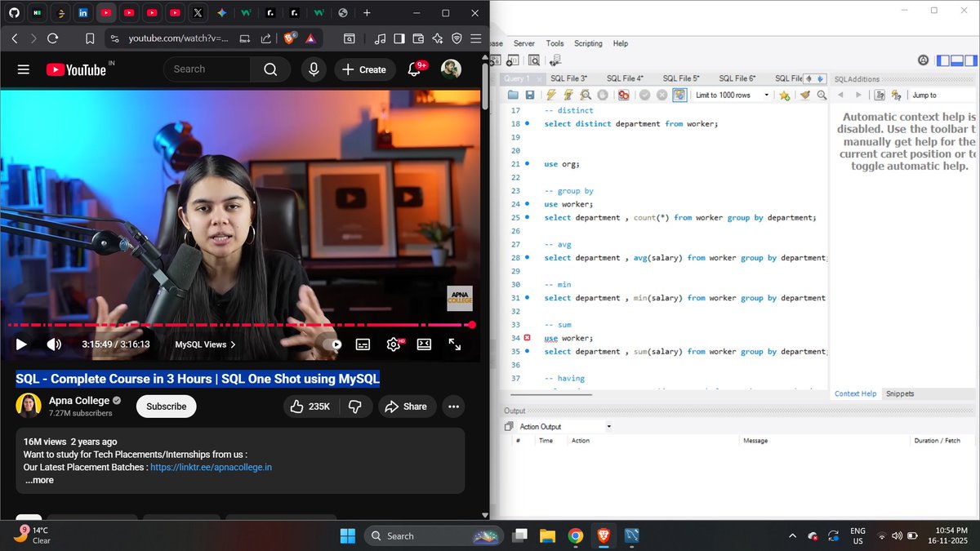Execute the query with the lightning icon
Viewport: 980px width, 551px height.
(x=553, y=96)
